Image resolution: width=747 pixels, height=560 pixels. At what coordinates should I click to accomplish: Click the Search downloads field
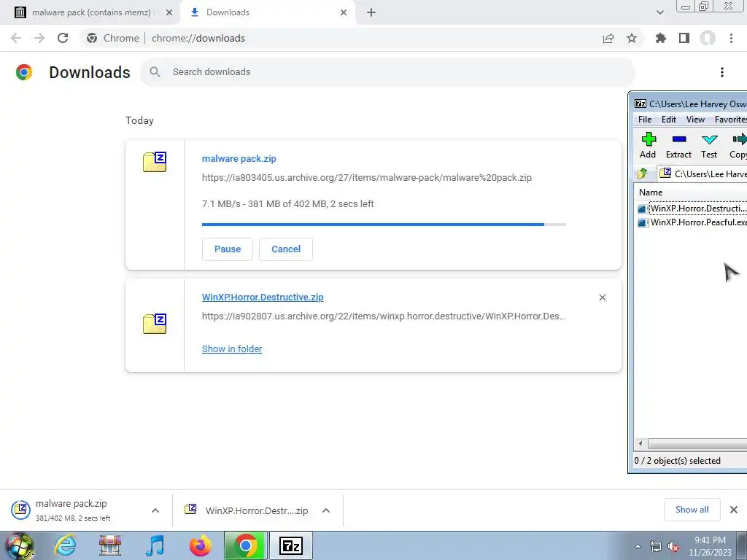tap(387, 72)
